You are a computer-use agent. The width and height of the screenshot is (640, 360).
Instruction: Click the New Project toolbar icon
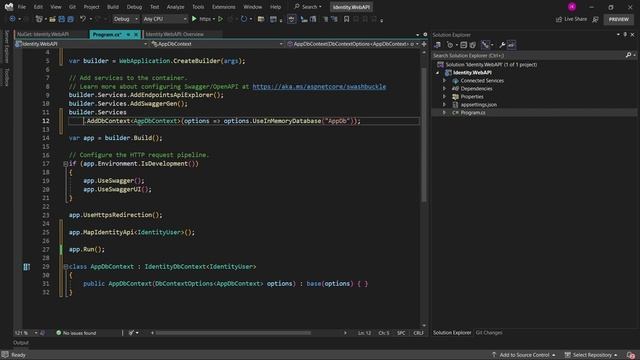pyautogui.click(x=39, y=19)
